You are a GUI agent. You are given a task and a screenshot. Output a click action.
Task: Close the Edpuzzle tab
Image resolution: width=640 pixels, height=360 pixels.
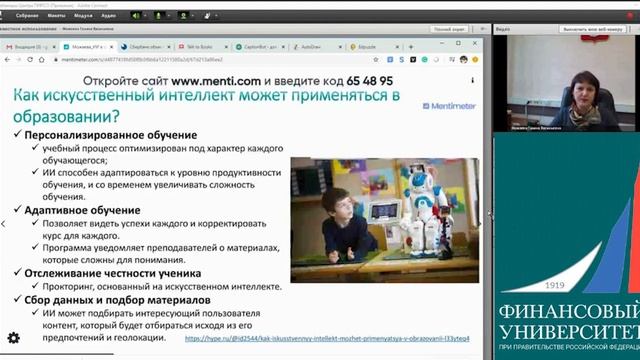coord(397,47)
